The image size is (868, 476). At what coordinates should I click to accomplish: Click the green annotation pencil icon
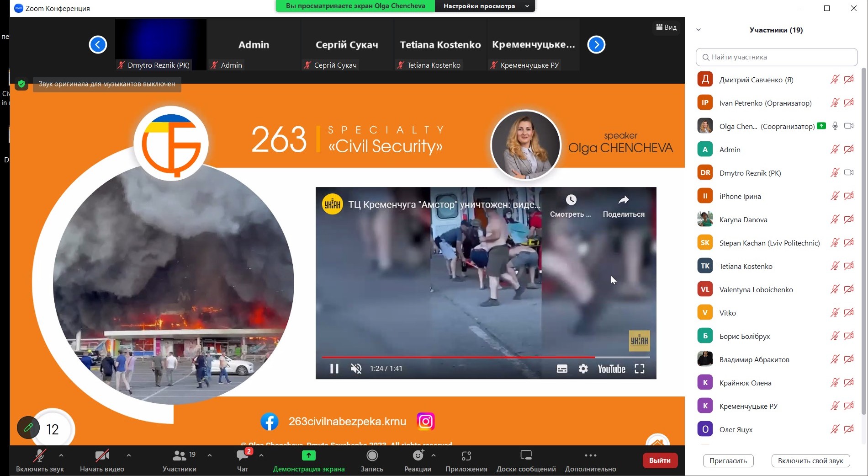28,427
